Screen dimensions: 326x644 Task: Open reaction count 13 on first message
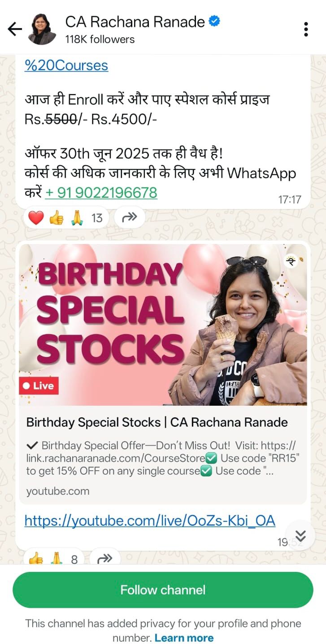point(97,218)
